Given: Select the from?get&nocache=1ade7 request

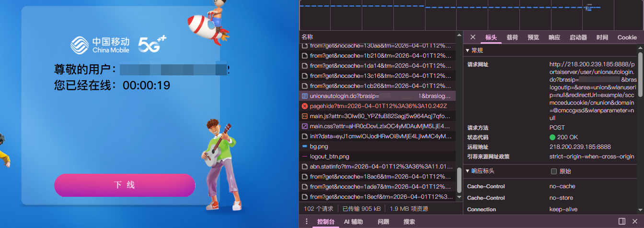Looking at the screenshot, I should (x=379, y=187).
